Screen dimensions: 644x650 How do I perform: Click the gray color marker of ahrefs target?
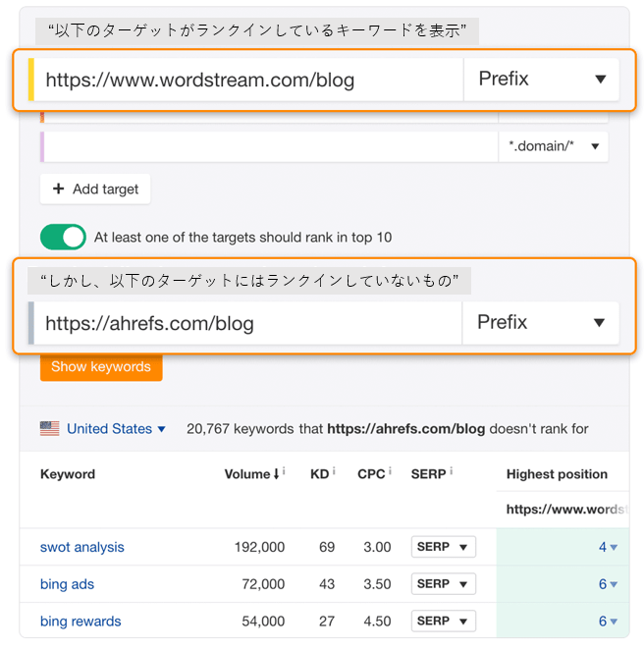31,323
